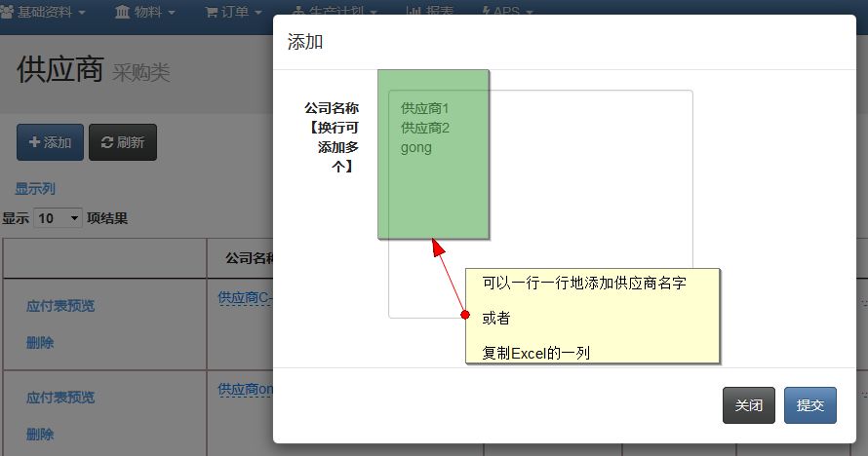
Task: Click the refresh icon on 刷新 button
Action: click(106, 142)
